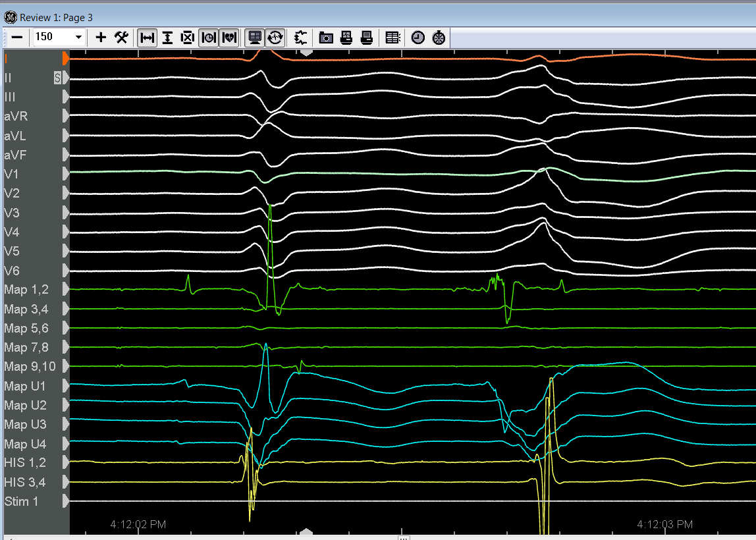Select the V5 channel label
Viewport: 756px width, 540px height.
(x=12, y=252)
